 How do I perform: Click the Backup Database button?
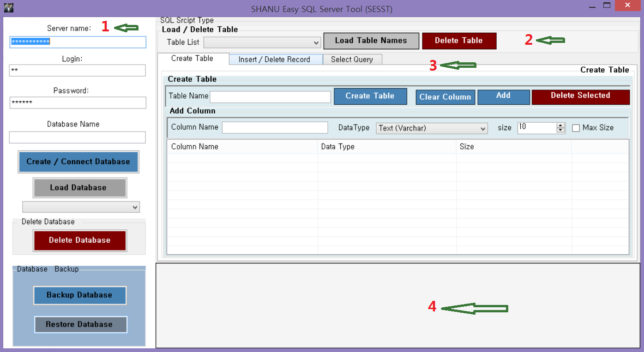(x=80, y=295)
